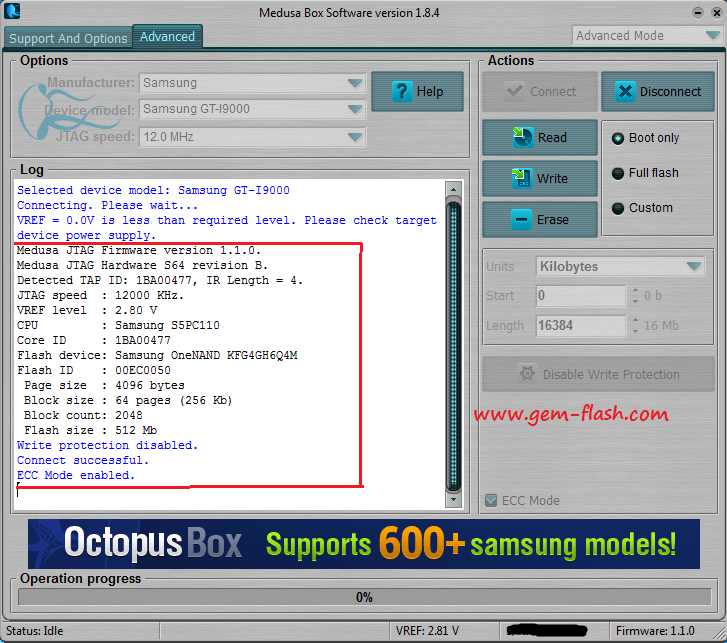The height and width of the screenshot is (643, 727).
Task: Click the Erase button label
Action: pyautogui.click(x=552, y=219)
